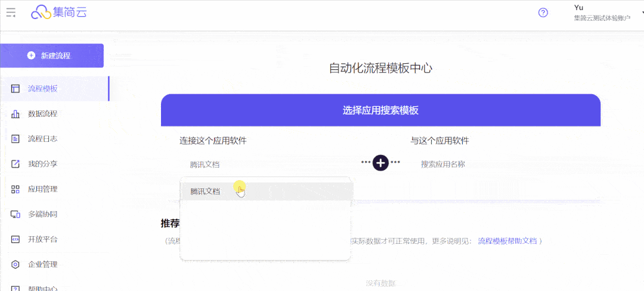The height and width of the screenshot is (291, 644).
Task: Click the 流程日志 document icon
Action: tap(16, 139)
